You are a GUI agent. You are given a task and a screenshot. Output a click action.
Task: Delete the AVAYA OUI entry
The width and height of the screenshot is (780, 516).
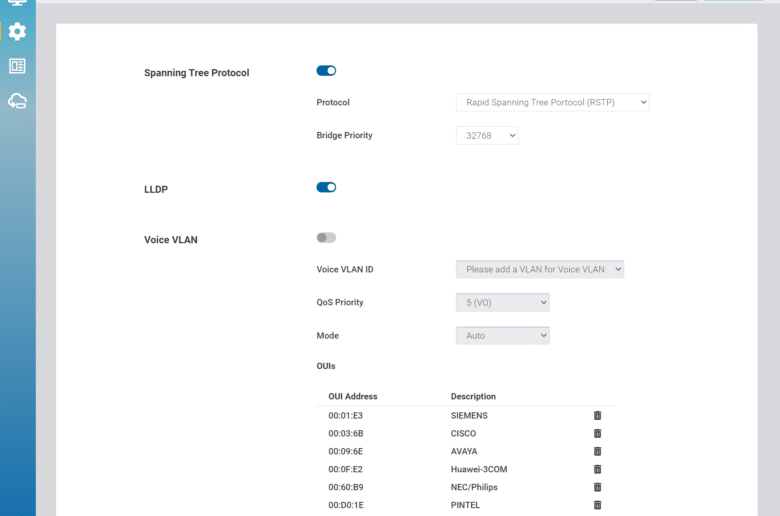[x=597, y=451]
